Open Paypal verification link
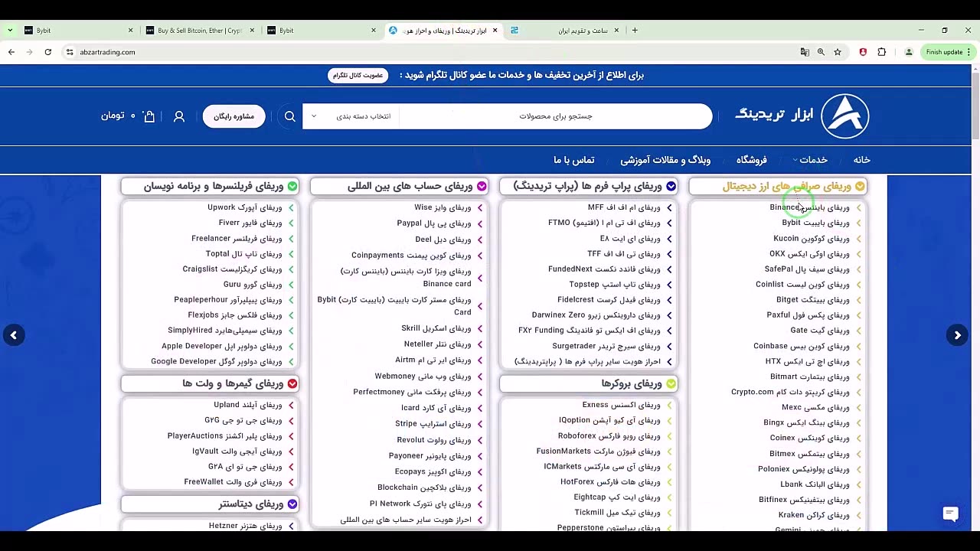 tap(433, 223)
